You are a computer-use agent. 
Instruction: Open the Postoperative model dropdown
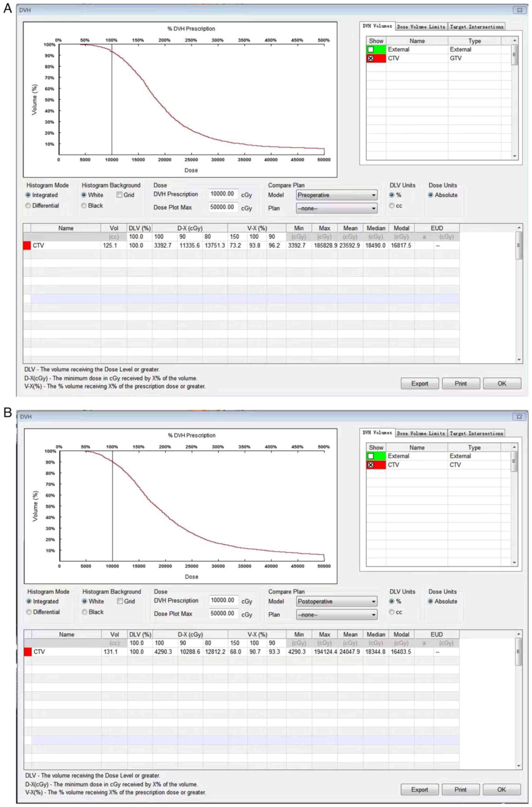pyautogui.click(x=336, y=601)
